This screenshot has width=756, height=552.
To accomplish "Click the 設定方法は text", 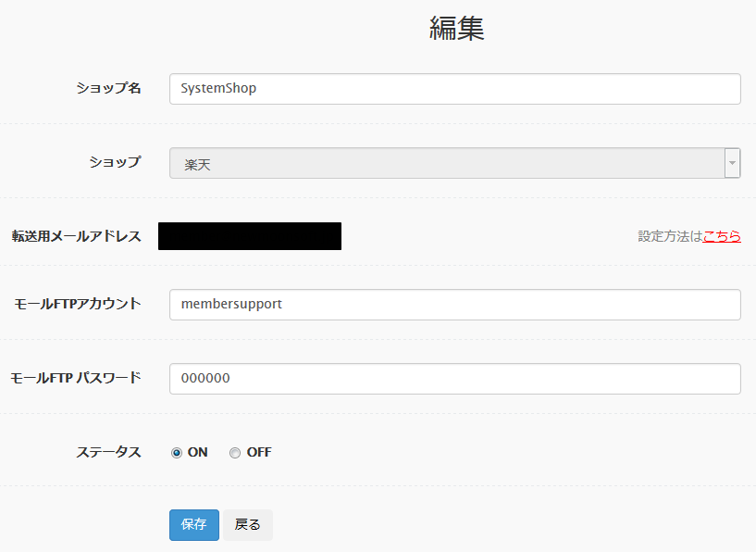I will pyautogui.click(x=670, y=236).
